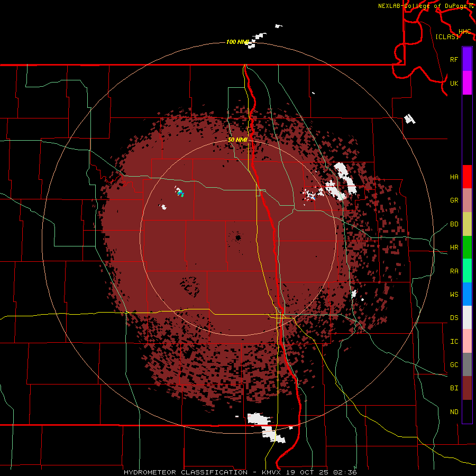The height and width of the screenshot is (476, 476).
Task: Click the WS legend label
Action: click(454, 295)
